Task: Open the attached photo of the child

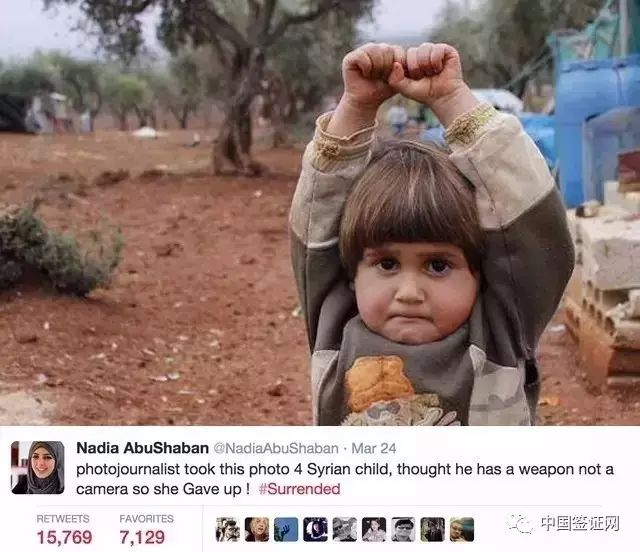Action: [x=320, y=212]
